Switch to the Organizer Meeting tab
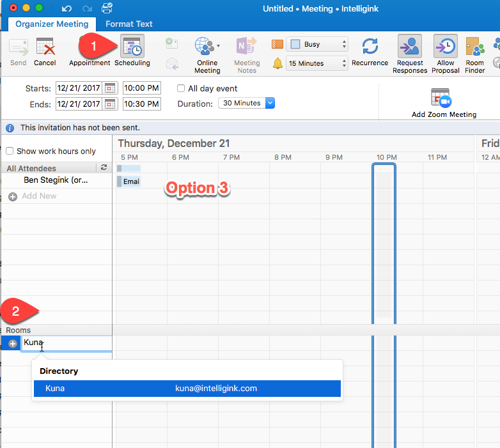Image resolution: width=500 pixels, height=448 pixels. pos(52,24)
